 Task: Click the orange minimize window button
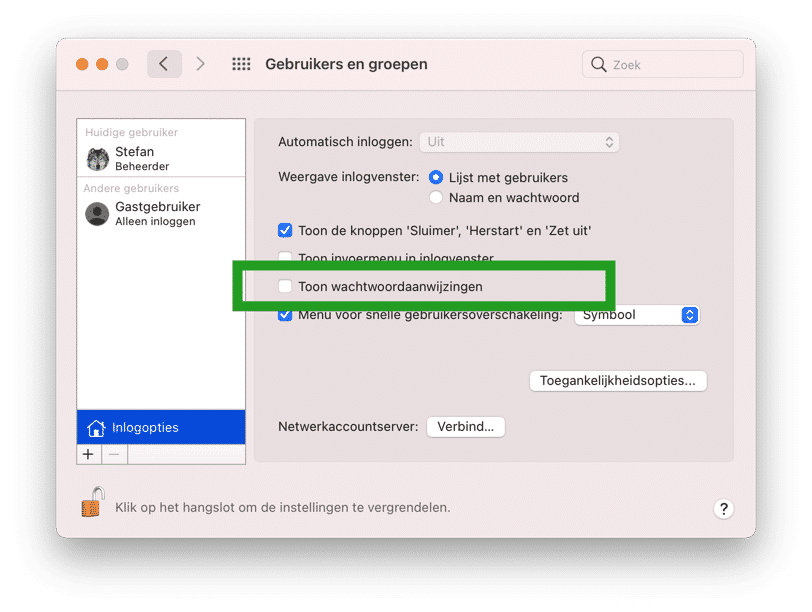(102, 64)
